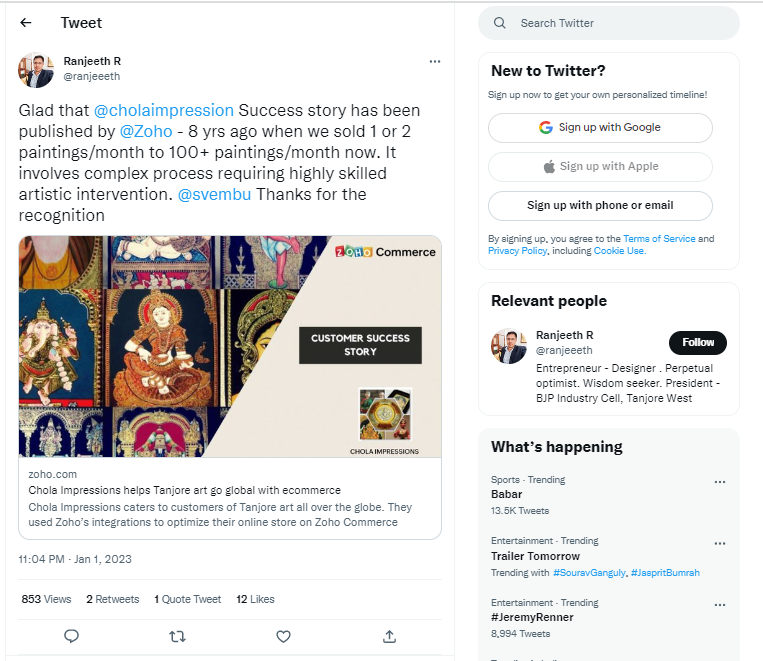Type in the Search Twitter field
This screenshot has height=661, width=763.
click(x=620, y=23)
